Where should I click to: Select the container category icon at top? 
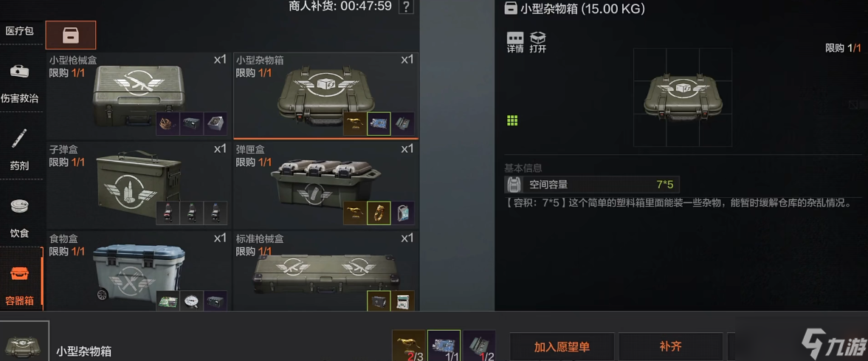pyautogui.click(x=70, y=35)
